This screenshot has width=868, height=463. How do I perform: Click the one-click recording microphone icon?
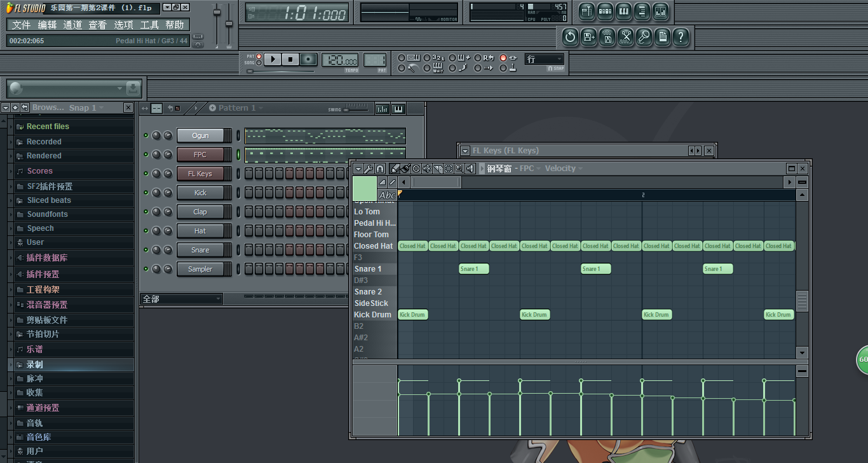pyautogui.click(x=644, y=38)
